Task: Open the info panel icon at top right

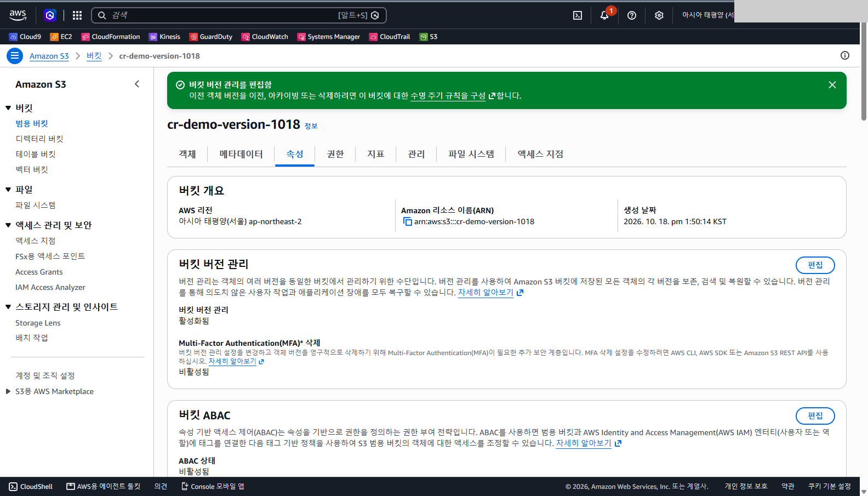Action: click(845, 55)
